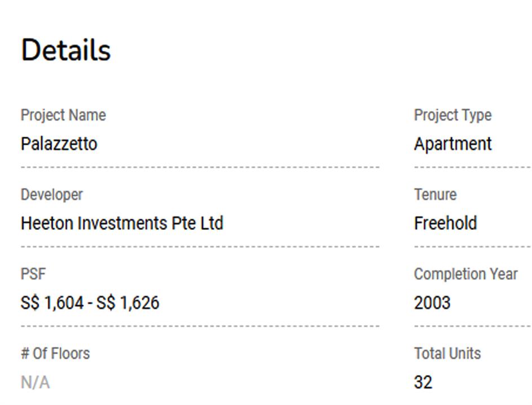Click the Total Units label
The width and height of the screenshot is (532, 405).
tap(447, 354)
